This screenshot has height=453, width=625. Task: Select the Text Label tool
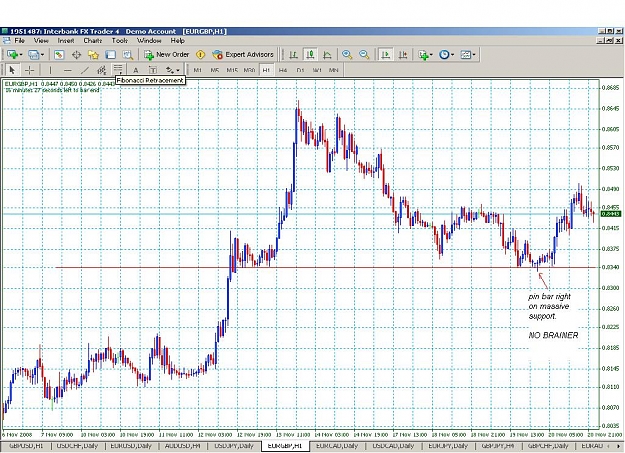tap(153, 70)
